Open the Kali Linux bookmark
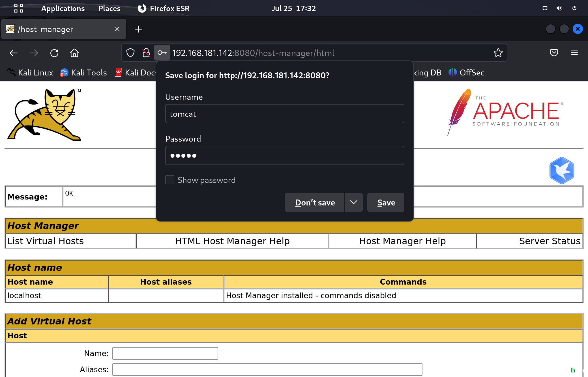Image resolution: width=588 pixels, height=377 pixels. tap(30, 73)
